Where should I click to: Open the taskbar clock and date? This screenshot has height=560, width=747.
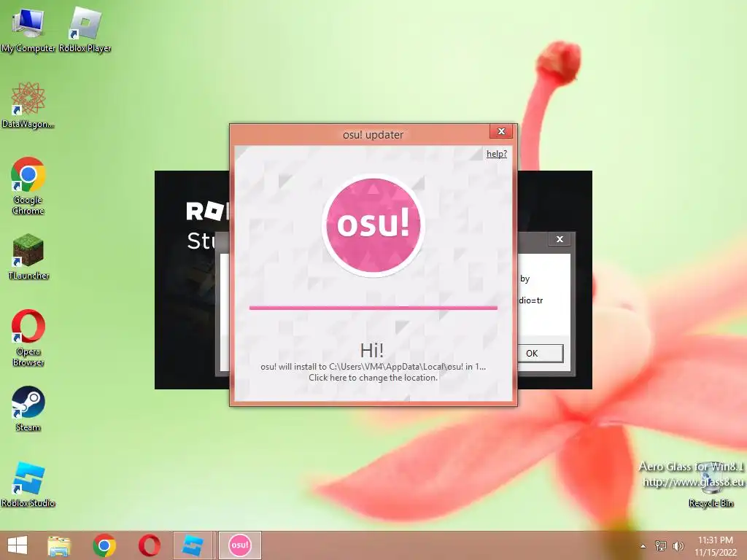[716, 545]
